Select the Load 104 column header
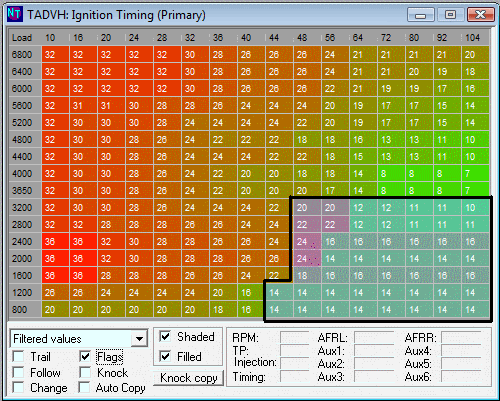The image size is (500, 401). click(473, 38)
